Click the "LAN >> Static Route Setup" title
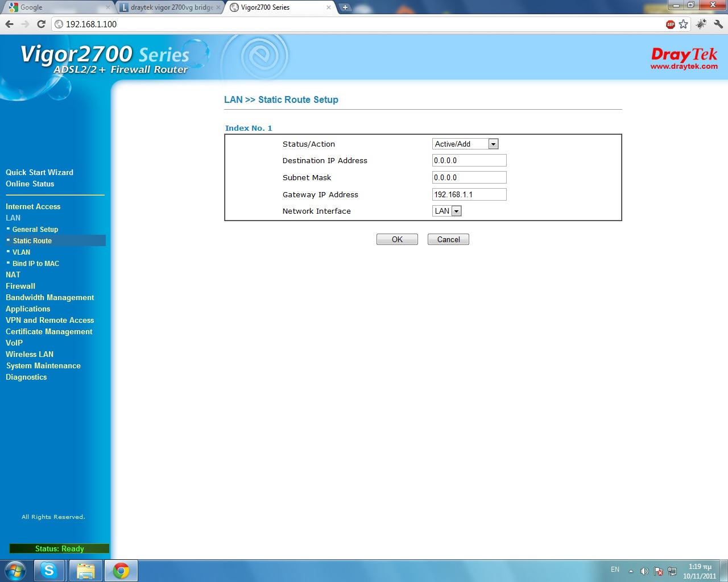 tap(281, 99)
